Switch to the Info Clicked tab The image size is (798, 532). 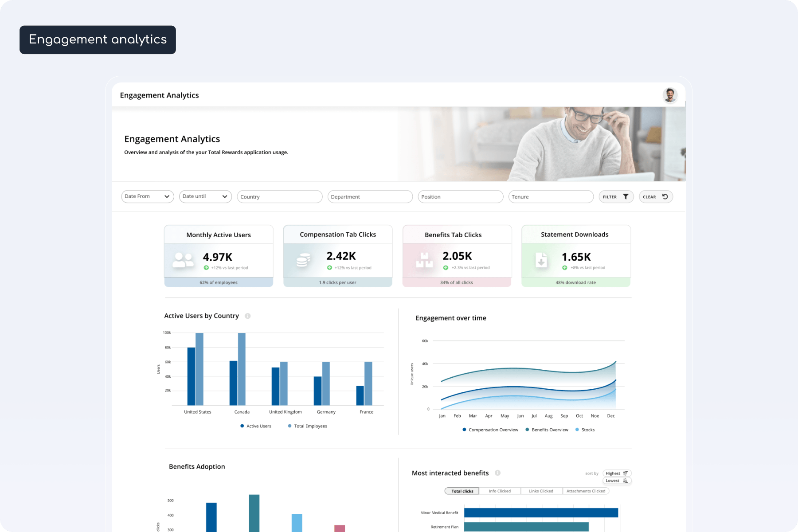click(500, 491)
